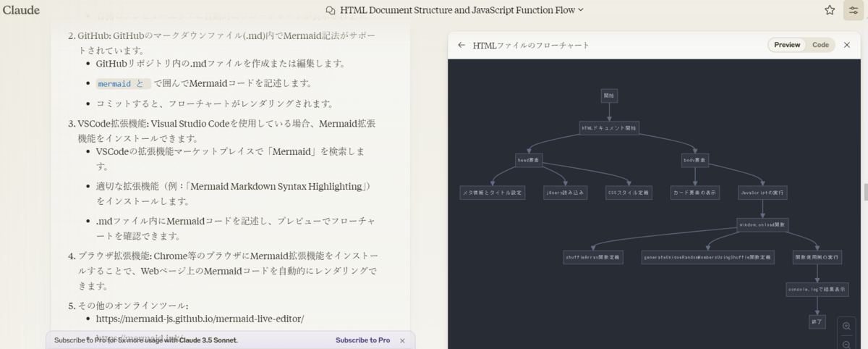Click the window.onload関数 node
Viewport: 868px width, 349px height.
coord(763,225)
